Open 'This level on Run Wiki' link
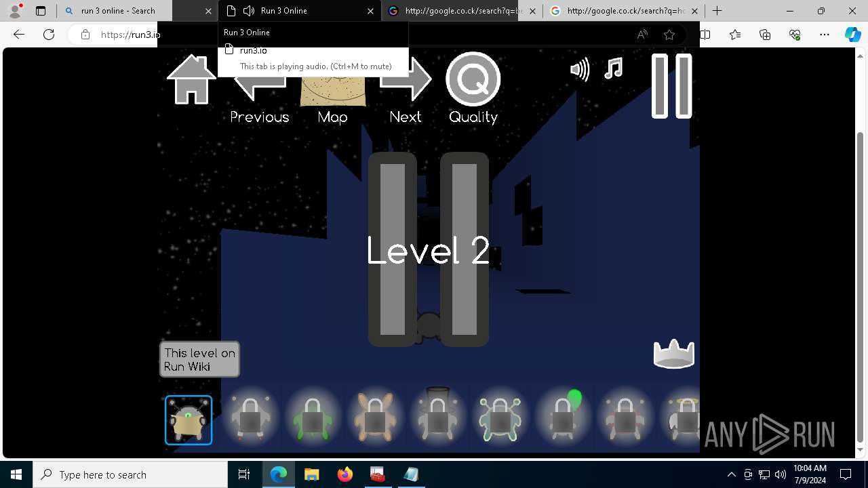 click(x=199, y=359)
